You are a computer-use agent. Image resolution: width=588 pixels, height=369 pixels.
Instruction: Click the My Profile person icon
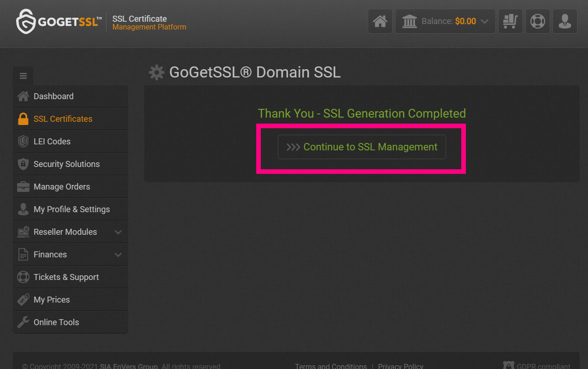tap(23, 209)
